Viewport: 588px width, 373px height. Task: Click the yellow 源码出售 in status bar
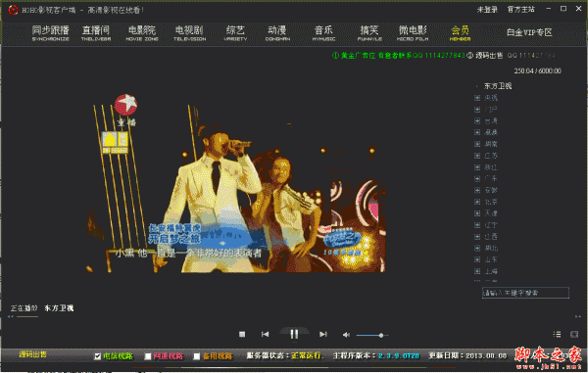[33, 353]
